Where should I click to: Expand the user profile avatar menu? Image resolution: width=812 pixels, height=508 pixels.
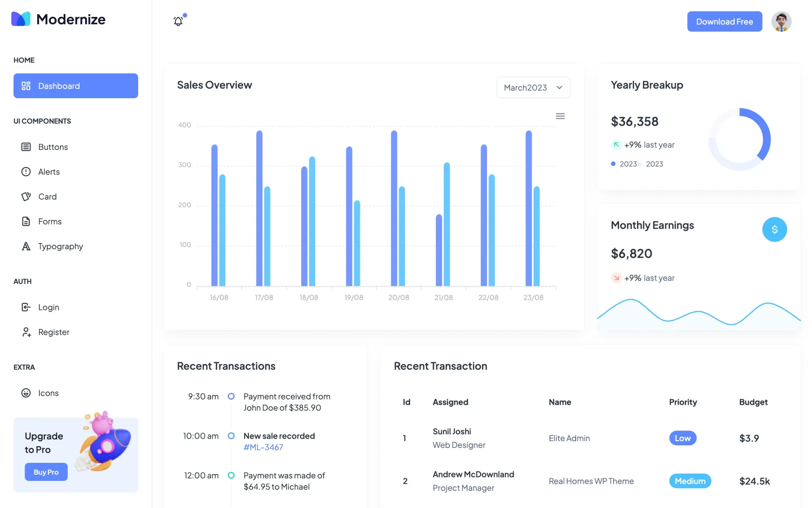[781, 21]
